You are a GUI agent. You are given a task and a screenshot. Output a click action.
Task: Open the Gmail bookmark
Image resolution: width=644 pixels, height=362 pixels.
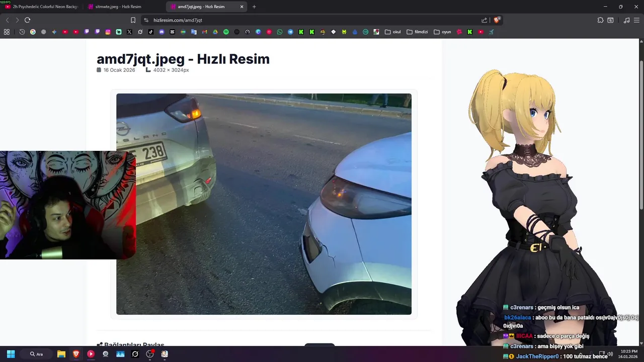204,32
